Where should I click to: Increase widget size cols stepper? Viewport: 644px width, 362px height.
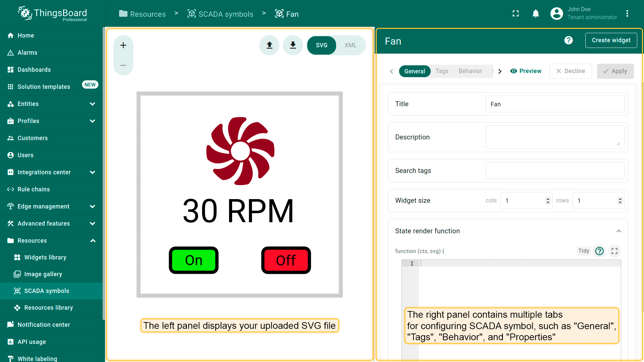[x=548, y=199]
